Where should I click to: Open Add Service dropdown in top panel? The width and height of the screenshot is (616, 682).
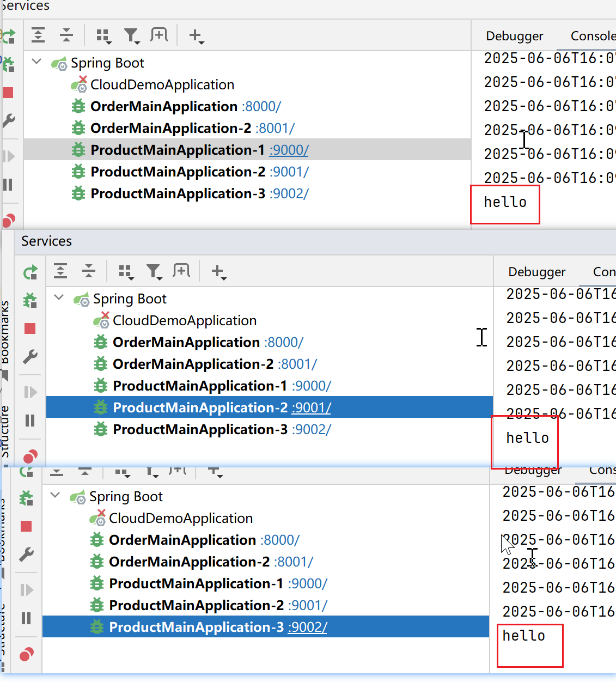tap(196, 36)
